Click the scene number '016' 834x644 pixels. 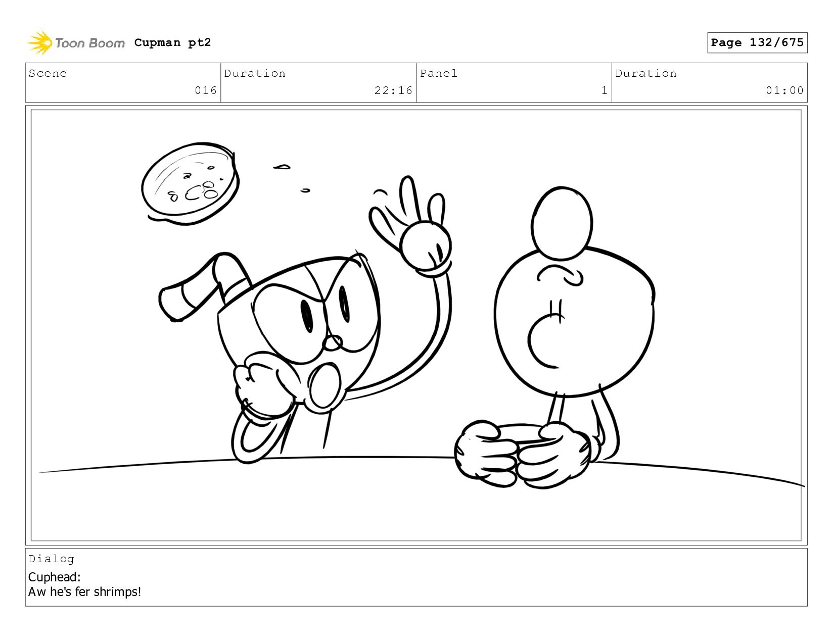[x=206, y=90]
